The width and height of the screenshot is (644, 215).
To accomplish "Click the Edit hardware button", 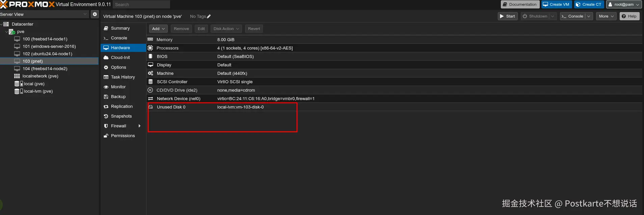I will (x=201, y=29).
